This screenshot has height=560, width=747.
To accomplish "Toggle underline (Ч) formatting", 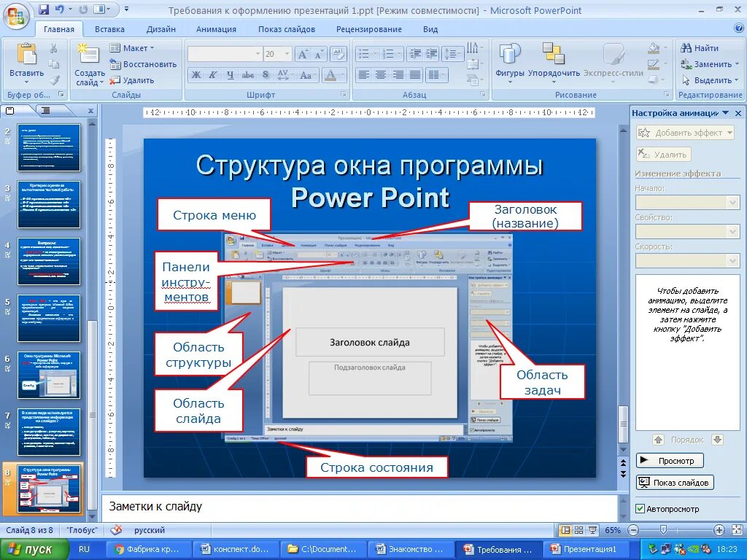I will click(230, 75).
